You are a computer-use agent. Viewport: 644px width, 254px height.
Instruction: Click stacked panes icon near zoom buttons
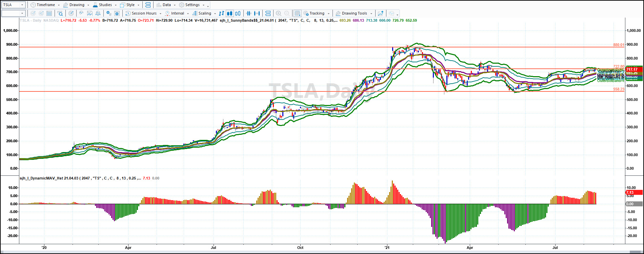click(x=268, y=14)
